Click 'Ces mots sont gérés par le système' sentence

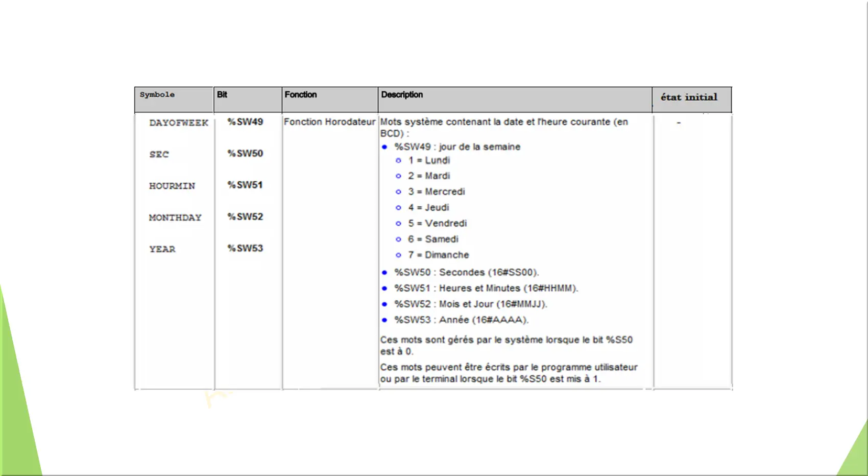pos(507,346)
